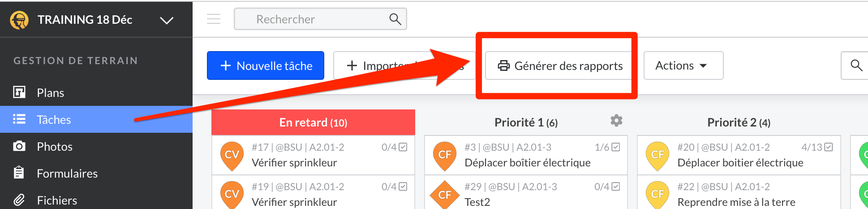Open the Priorité 1 column settings gear
Screen dimensions: 868x209
click(x=616, y=121)
